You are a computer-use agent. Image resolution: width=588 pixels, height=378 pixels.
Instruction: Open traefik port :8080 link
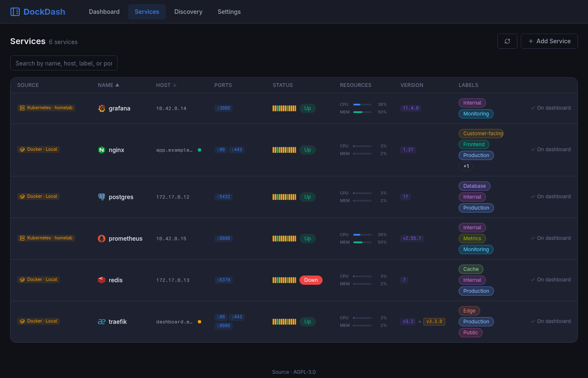click(224, 326)
